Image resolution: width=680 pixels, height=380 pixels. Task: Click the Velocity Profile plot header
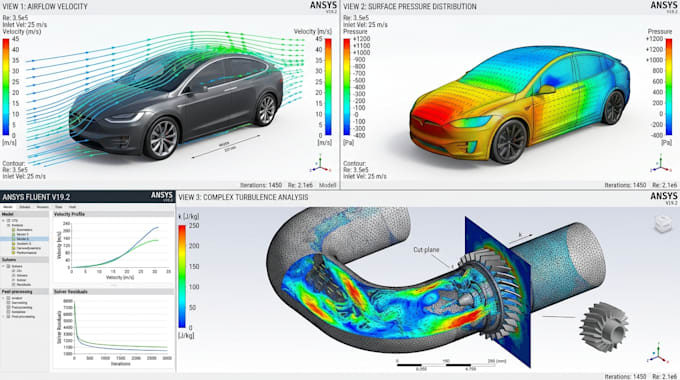click(x=113, y=214)
